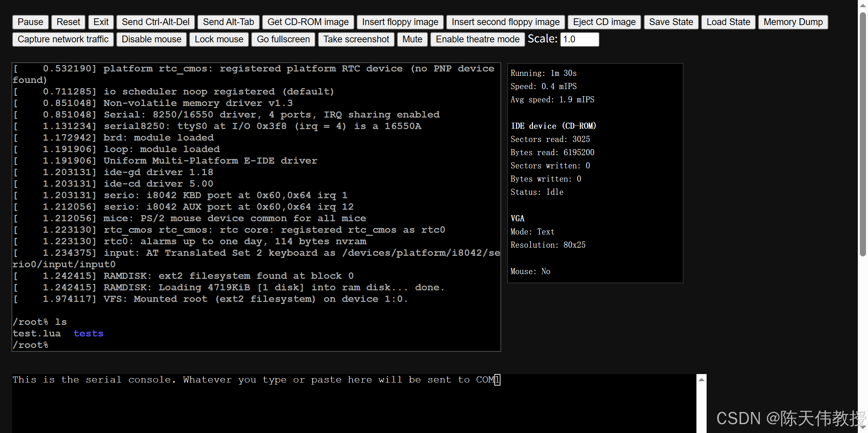The width and height of the screenshot is (868, 433).
Task: Eject the CD image
Action: 604,22
